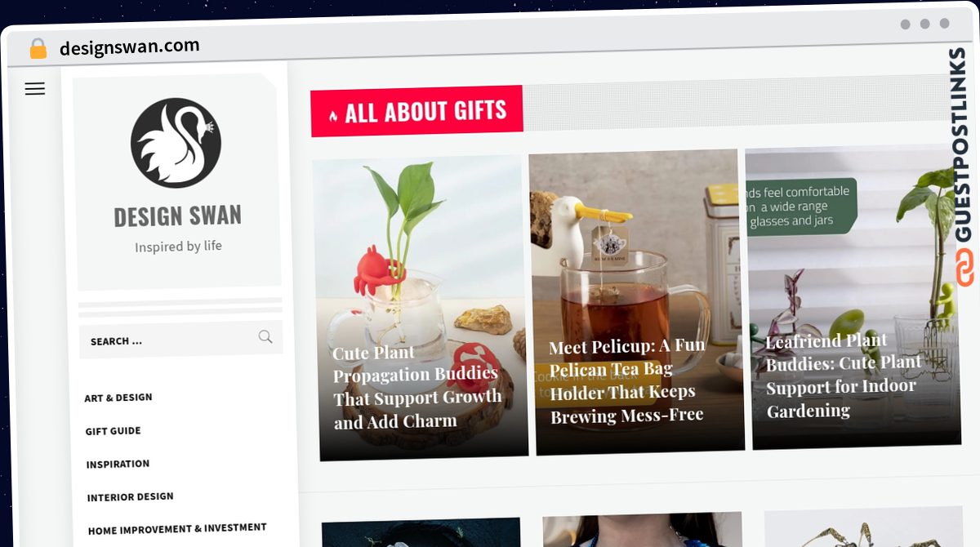
Task: Click the flame icon beside All About Gifts
Action: (332, 115)
